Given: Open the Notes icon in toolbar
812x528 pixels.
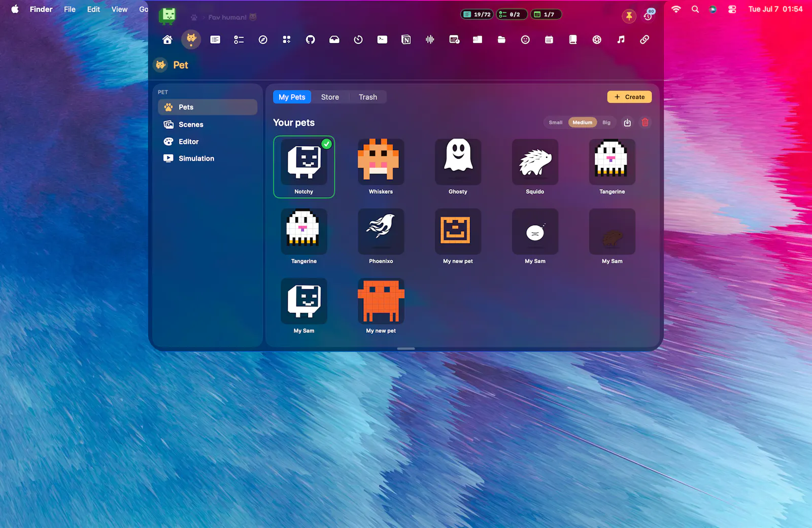Looking at the screenshot, I should click(215, 40).
